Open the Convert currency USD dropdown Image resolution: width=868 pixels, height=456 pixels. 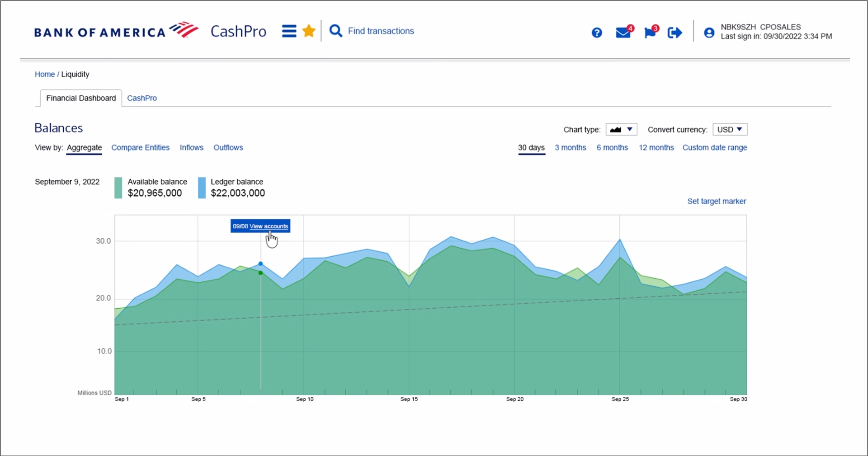tap(730, 129)
